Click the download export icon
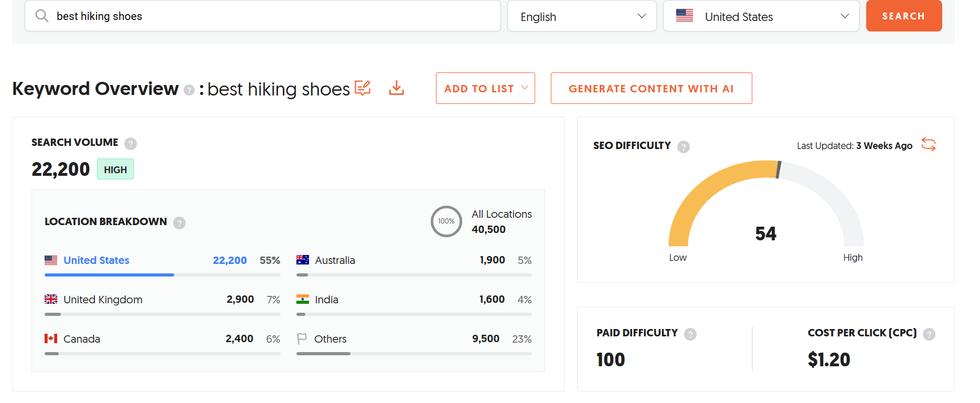This screenshot has width=980, height=403. pyautogui.click(x=397, y=88)
